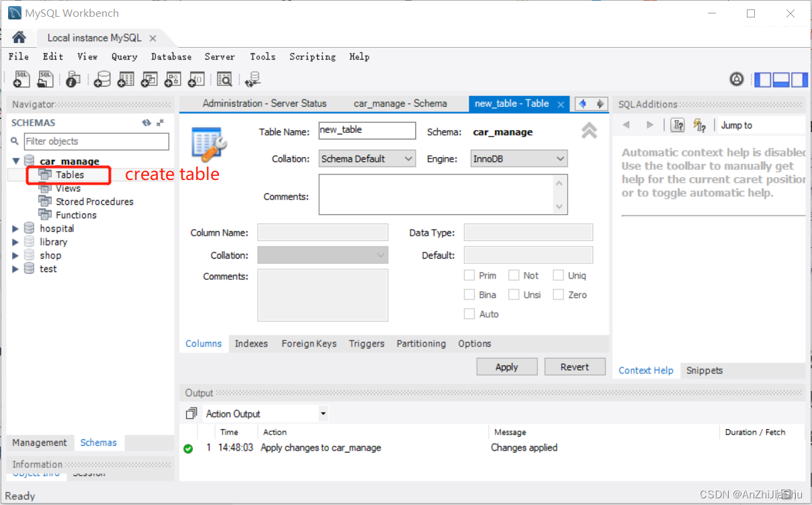Open the Scripting menu
Screen dimensions: 812x505
[312, 56]
